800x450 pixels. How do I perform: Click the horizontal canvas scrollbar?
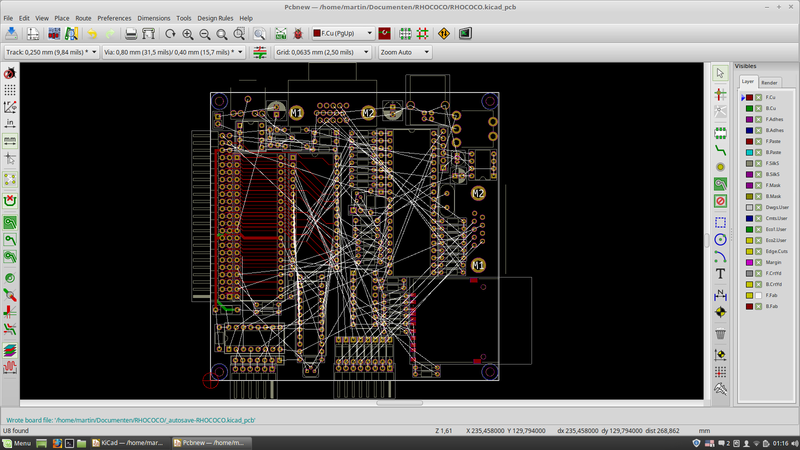click(x=399, y=403)
